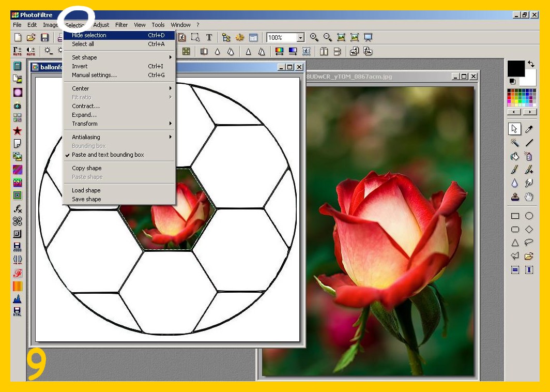This screenshot has height=392, width=550.
Task: Pick the Eyedropper (pipette) tool
Action: [x=529, y=129]
